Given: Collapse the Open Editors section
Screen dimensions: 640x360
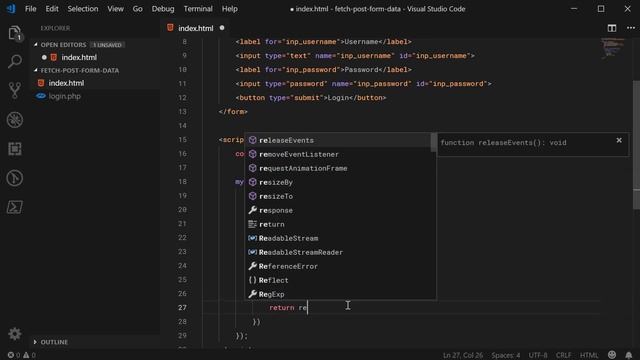Looking at the screenshot, I should (x=36, y=44).
